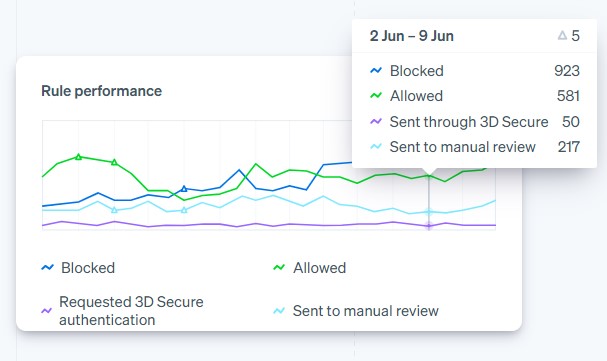Viewport: 607px width, 361px height.
Task: Select first light blue triangle on review line
Action: [x=114, y=210]
